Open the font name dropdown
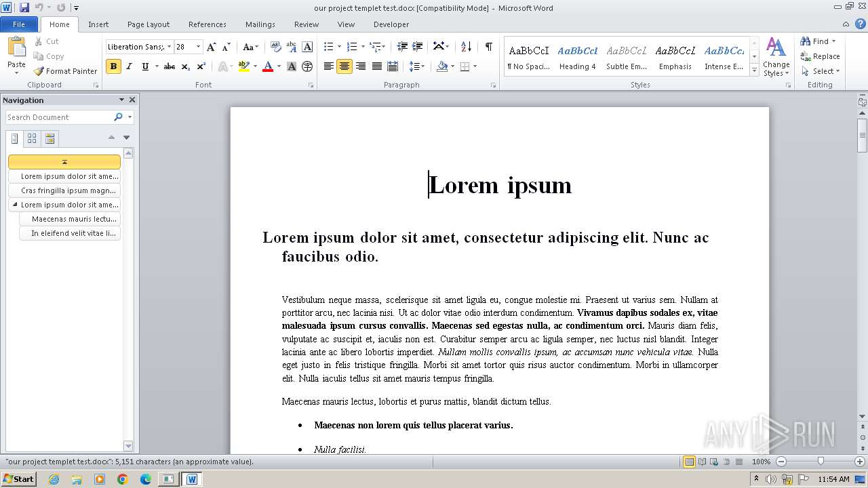The image size is (868, 488). click(169, 47)
